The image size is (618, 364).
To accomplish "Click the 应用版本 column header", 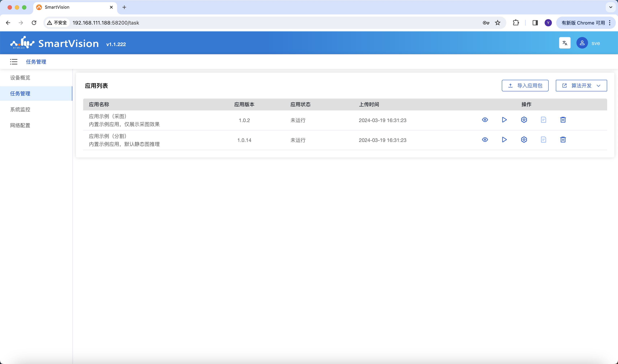I will click(x=244, y=104).
